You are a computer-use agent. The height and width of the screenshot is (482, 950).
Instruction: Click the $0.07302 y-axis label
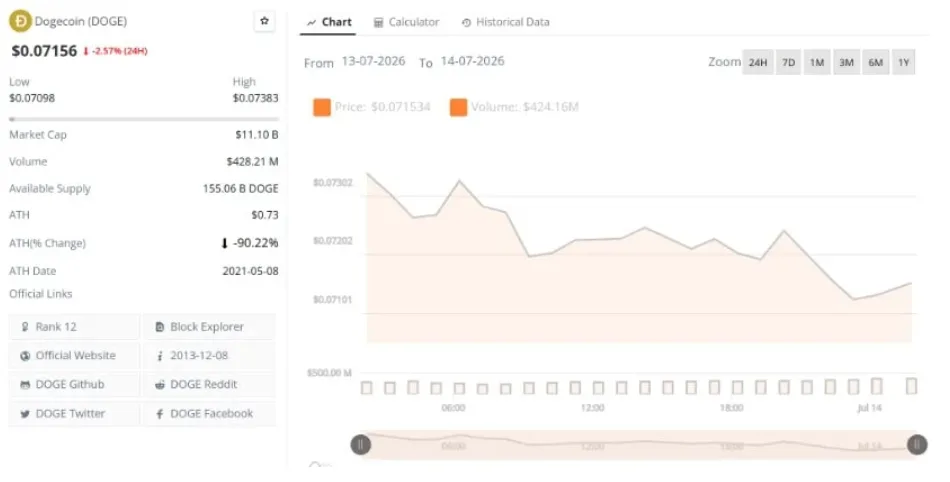click(333, 183)
